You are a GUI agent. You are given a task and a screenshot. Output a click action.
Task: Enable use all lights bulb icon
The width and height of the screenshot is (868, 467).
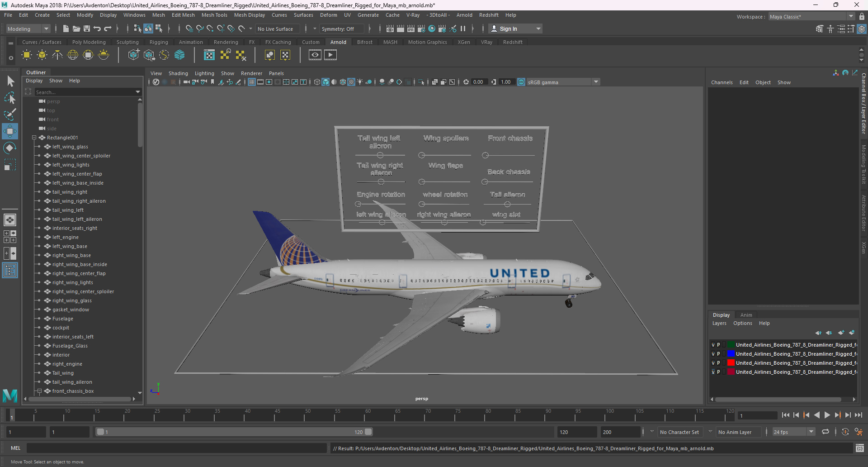tap(360, 82)
